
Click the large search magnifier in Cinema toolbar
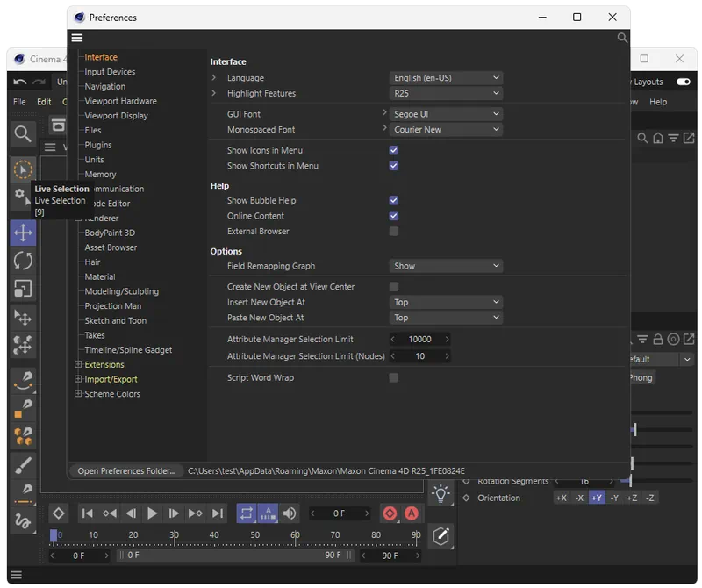tap(23, 134)
